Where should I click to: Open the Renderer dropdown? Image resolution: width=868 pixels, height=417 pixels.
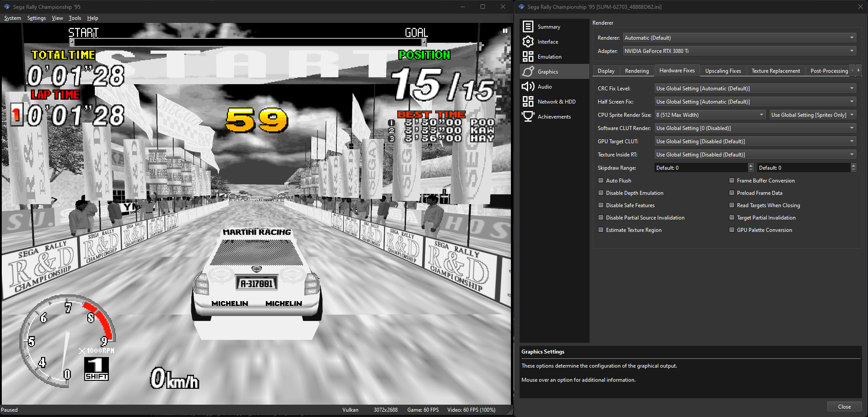[739, 37]
